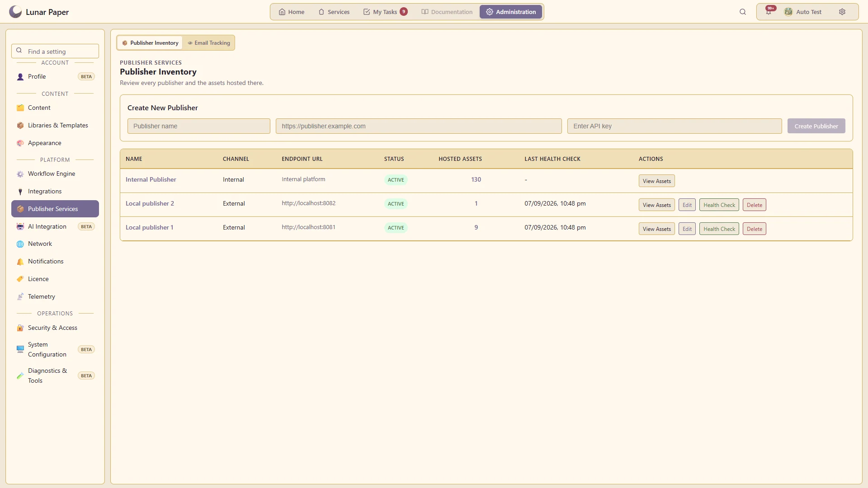
Task: View Assets for Local publisher 2
Action: click(656, 205)
